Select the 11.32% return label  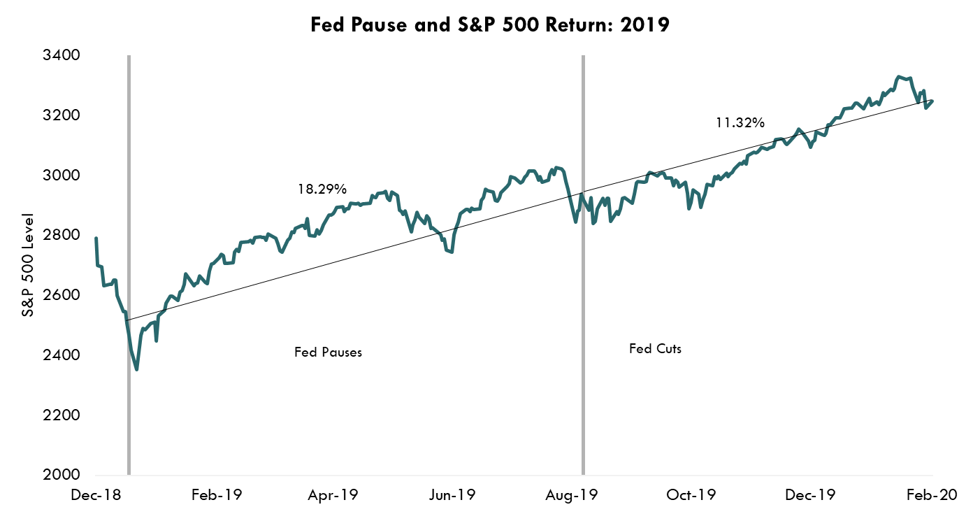[x=740, y=123]
